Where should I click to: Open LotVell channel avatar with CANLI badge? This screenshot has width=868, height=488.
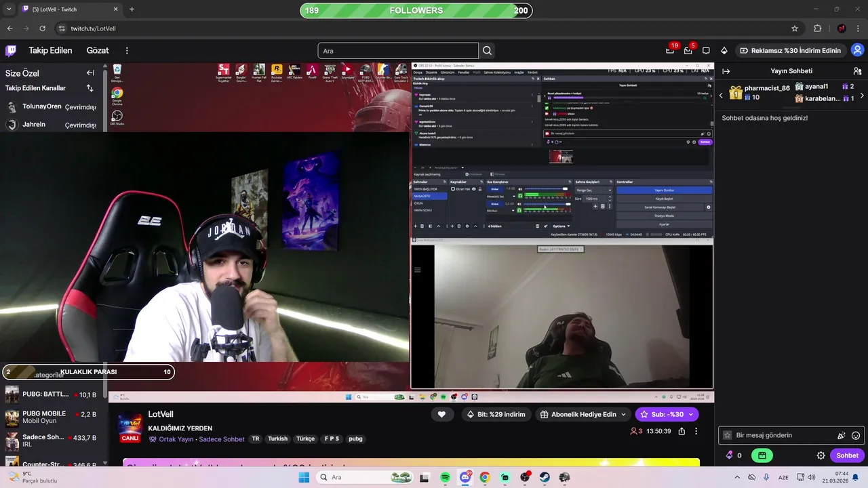tap(130, 427)
